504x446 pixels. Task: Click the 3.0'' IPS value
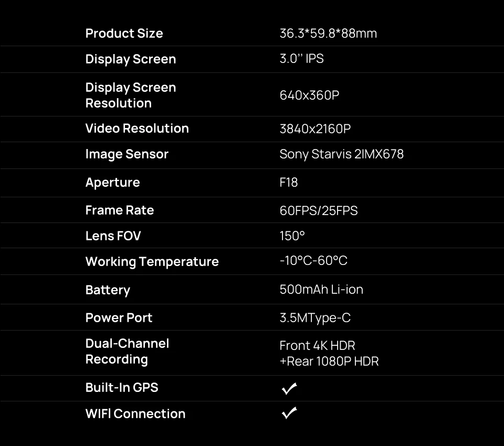pyautogui.click(x=301, y=58)
